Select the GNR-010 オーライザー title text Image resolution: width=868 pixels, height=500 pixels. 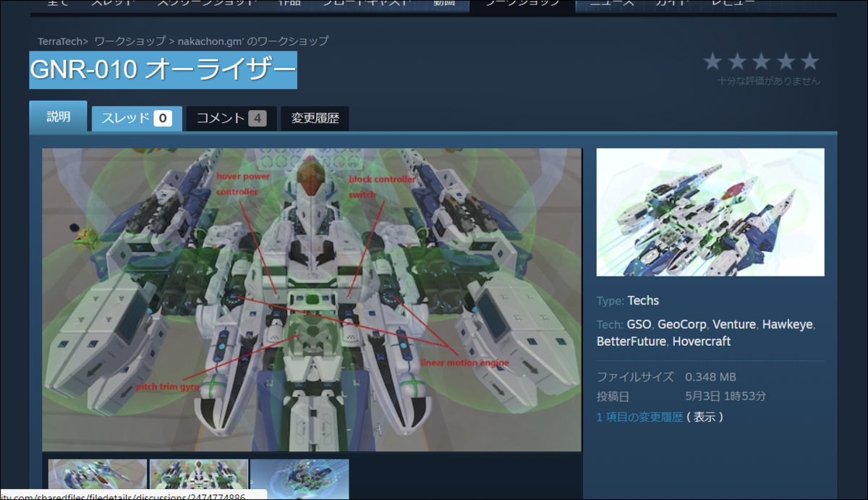pyautogui.click(x=163, y=70)
